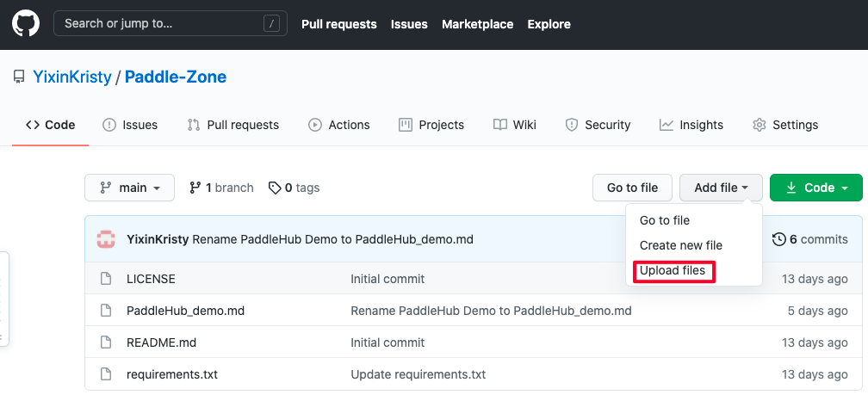Open the PaddleHub_demo.md file

coord(185,311)
